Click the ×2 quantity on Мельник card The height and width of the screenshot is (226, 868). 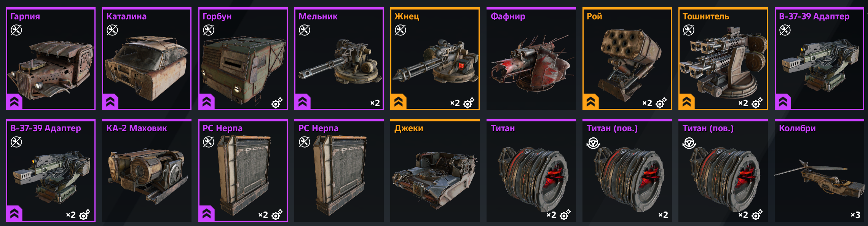click(375, 103)
